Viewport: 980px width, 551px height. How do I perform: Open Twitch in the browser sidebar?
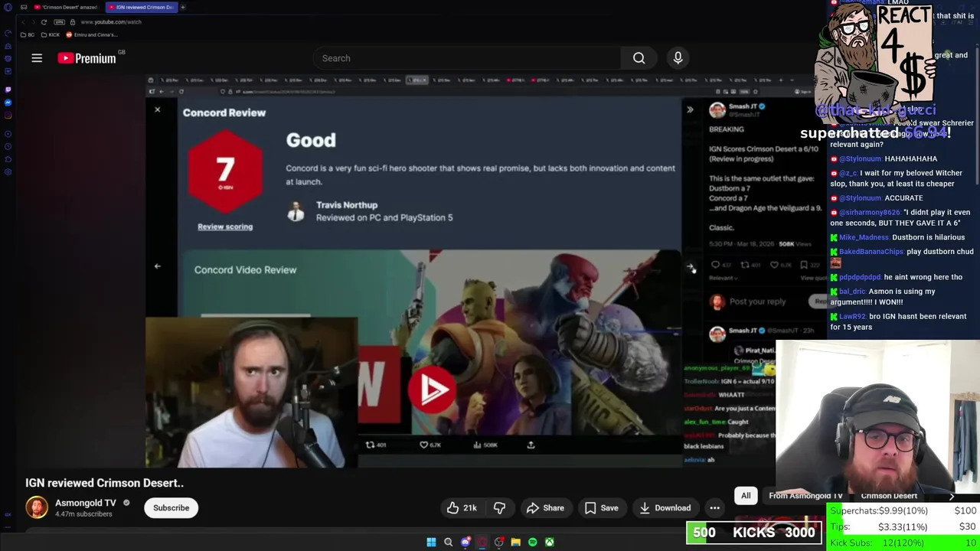click(8, 90)
